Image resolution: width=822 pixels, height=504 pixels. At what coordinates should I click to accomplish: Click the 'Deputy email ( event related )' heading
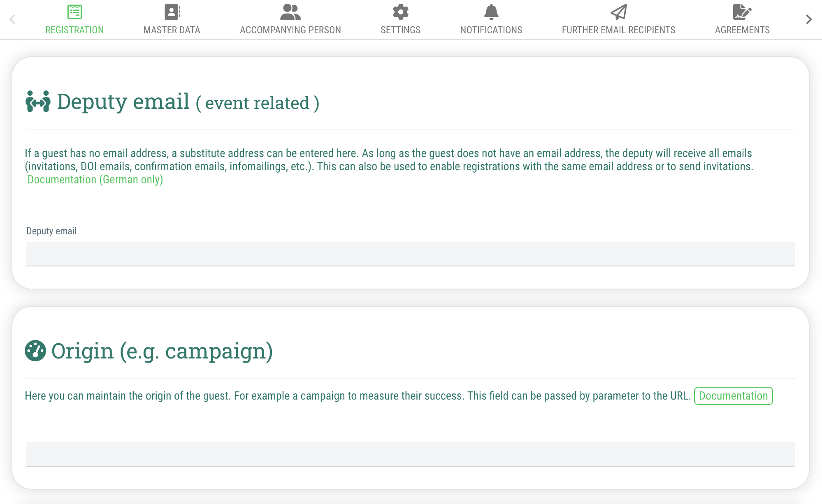(188, 102)
